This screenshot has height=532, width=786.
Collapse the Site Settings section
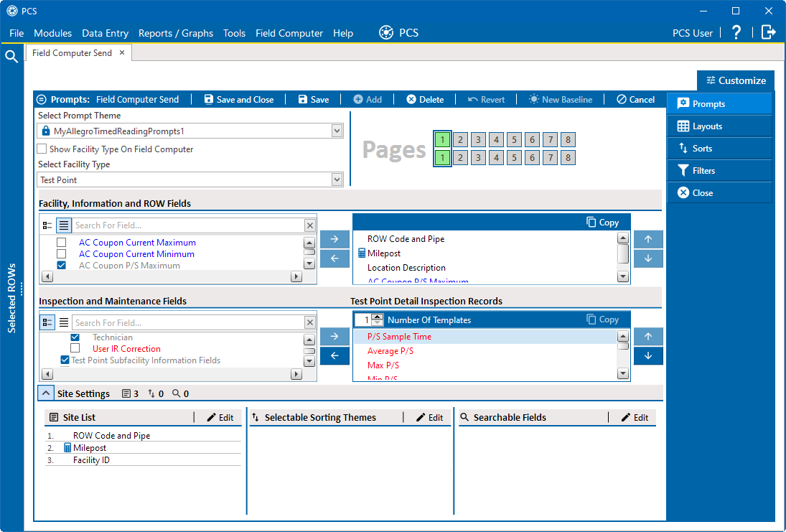[46, 393]
